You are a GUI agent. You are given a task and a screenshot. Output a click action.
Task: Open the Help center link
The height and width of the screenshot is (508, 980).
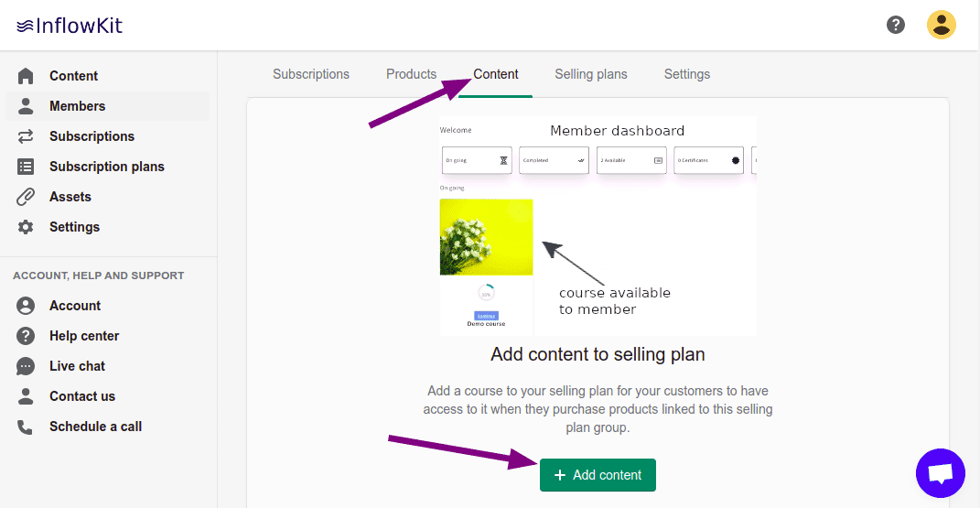84,336
